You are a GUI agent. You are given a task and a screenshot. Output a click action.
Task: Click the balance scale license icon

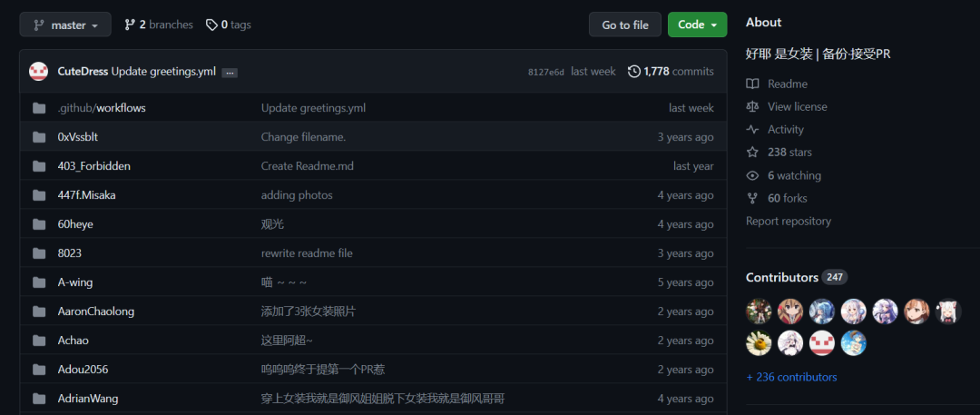pos(752,106)
